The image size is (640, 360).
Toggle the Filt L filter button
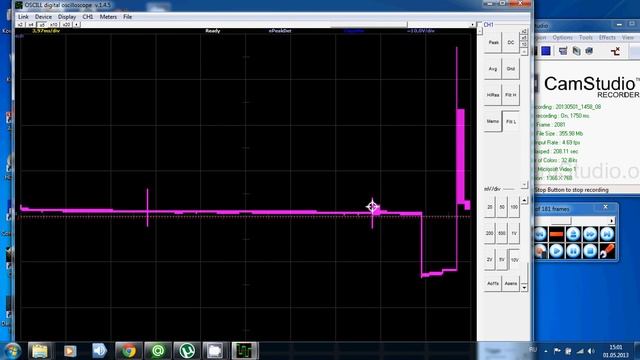coord(511,122)
